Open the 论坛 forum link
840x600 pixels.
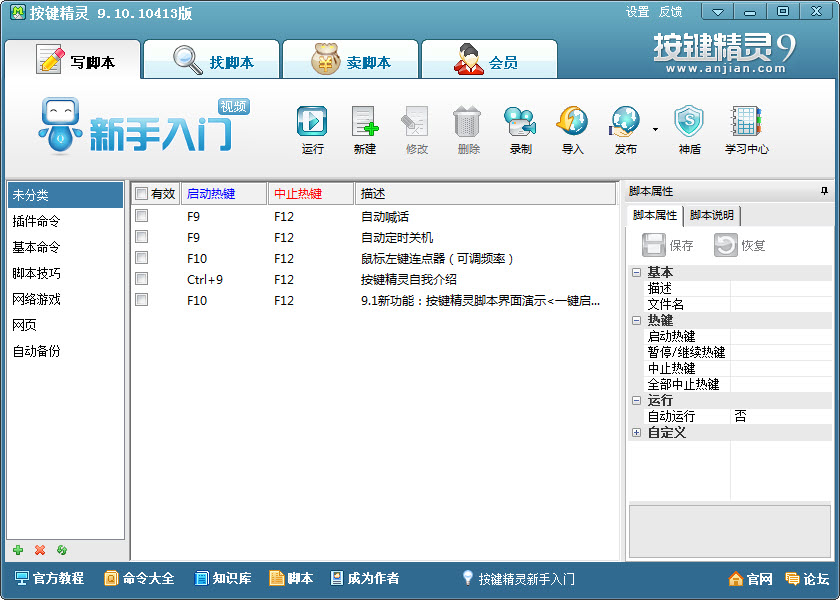(x=807, y=579)
